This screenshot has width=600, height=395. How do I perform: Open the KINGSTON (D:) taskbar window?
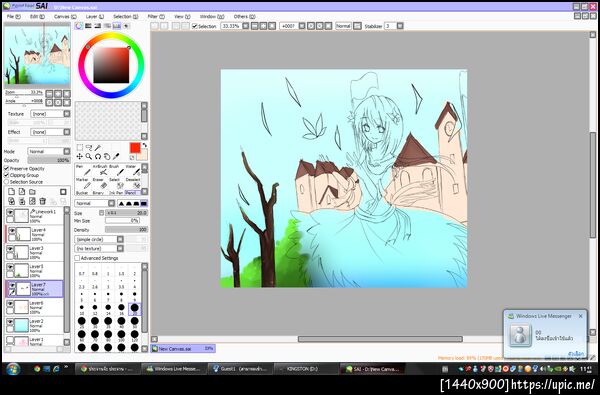[306, 369]
